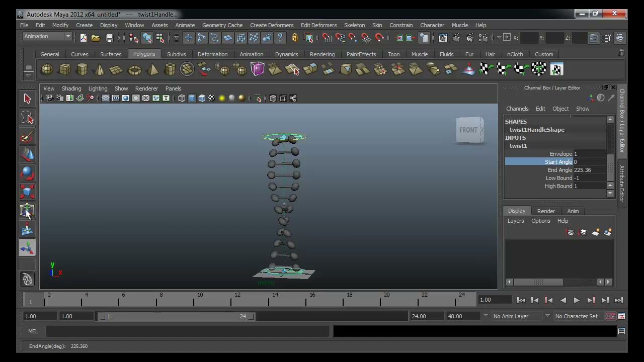Screen dimensions: 644x362
Task: Click the New Scene icon
Action: click(83, 38)
